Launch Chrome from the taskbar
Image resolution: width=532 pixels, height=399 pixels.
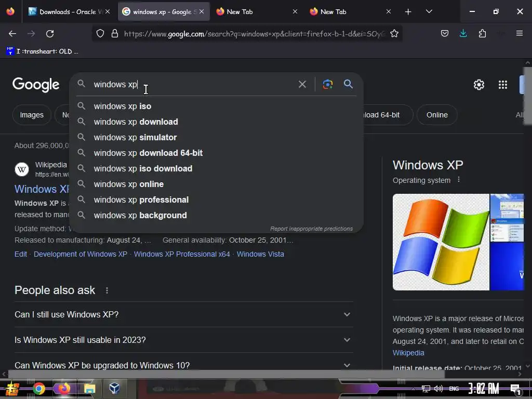pos(38,389)
